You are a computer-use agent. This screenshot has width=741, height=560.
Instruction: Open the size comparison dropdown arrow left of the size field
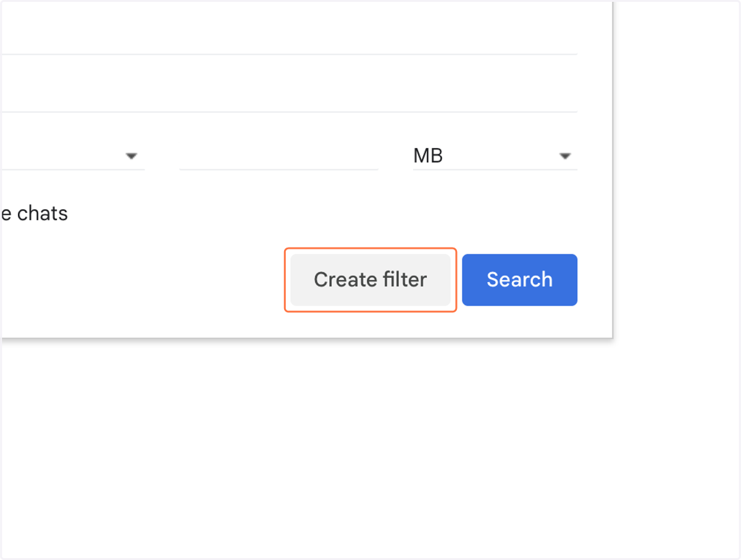pos(131,156)
